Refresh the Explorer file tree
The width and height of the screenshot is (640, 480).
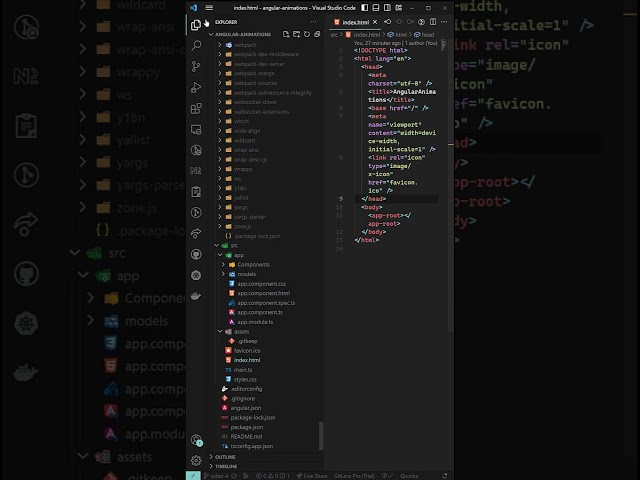(x=307, y=34)
